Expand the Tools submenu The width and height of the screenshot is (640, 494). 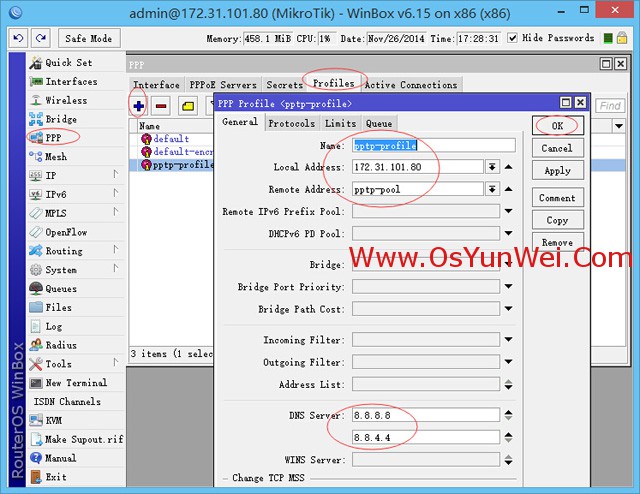(116, 363)
